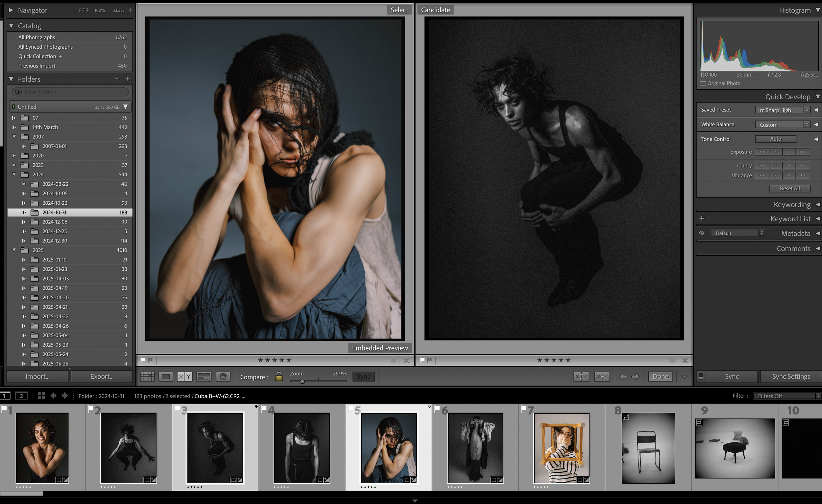Expand the 2024-08-22 subfolder

pos(24,184)
